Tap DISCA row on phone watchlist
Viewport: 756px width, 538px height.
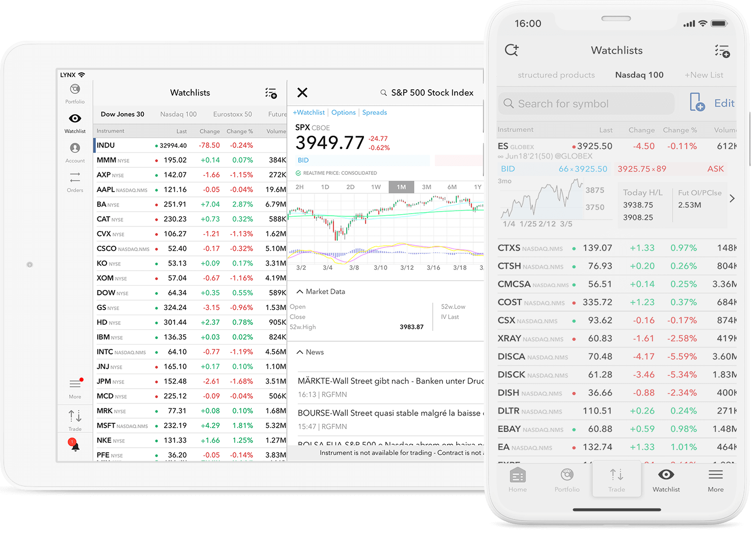tap(617, 357)
